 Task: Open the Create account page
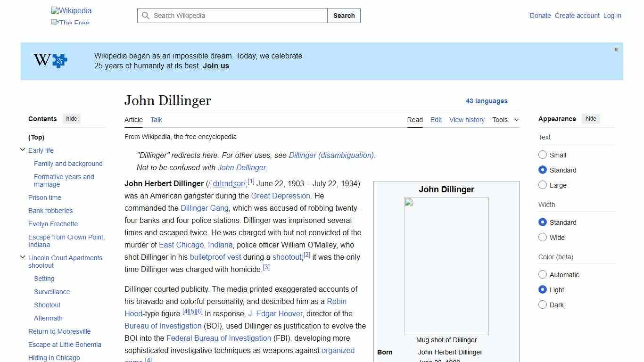[x=577, y=16]
